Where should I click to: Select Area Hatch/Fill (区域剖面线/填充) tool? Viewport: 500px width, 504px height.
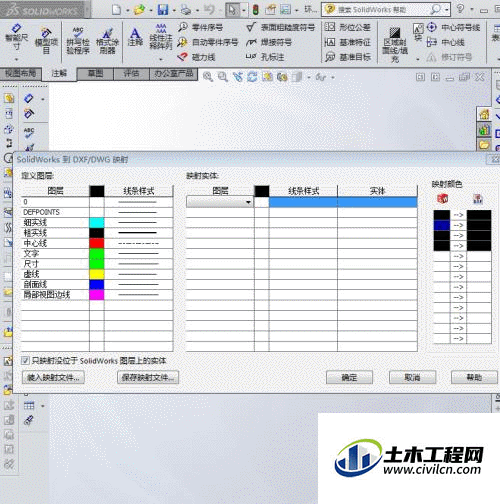pos(395,44)
